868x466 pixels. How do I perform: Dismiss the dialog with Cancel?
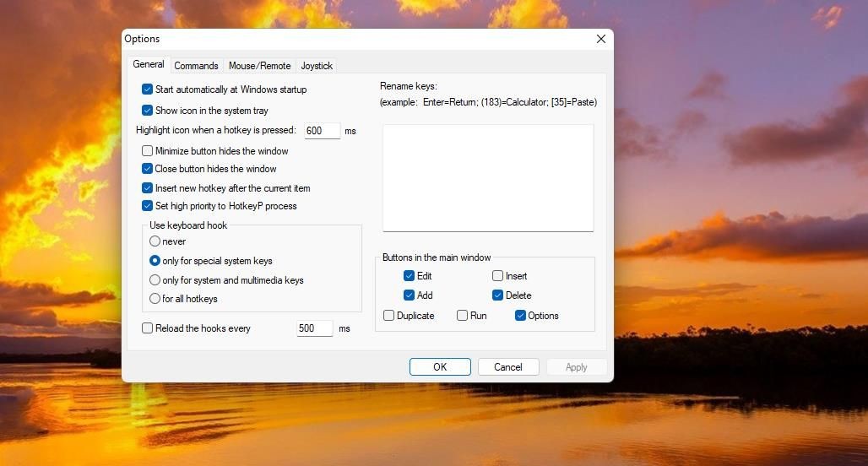coord(508,367)
